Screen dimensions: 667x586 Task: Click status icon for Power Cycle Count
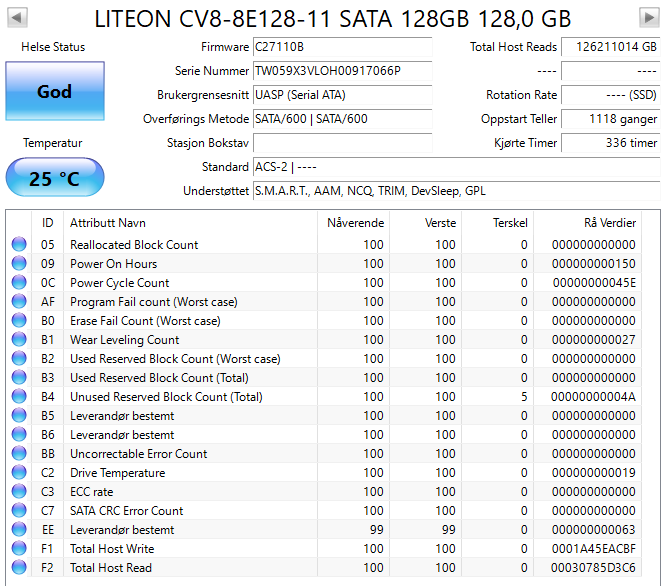pos(19,282)
